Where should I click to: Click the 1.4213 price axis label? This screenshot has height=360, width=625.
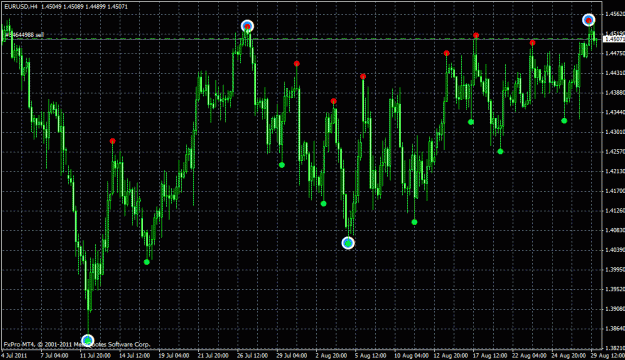click(x=615, y=171)
